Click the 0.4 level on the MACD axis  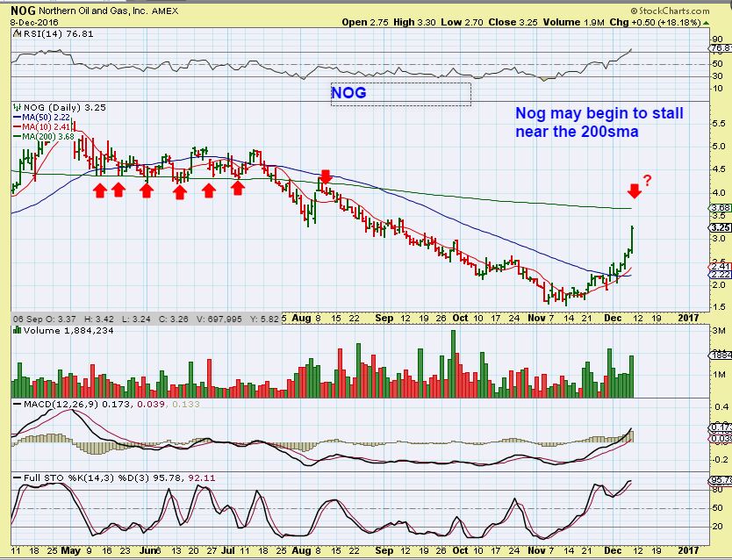721,407
